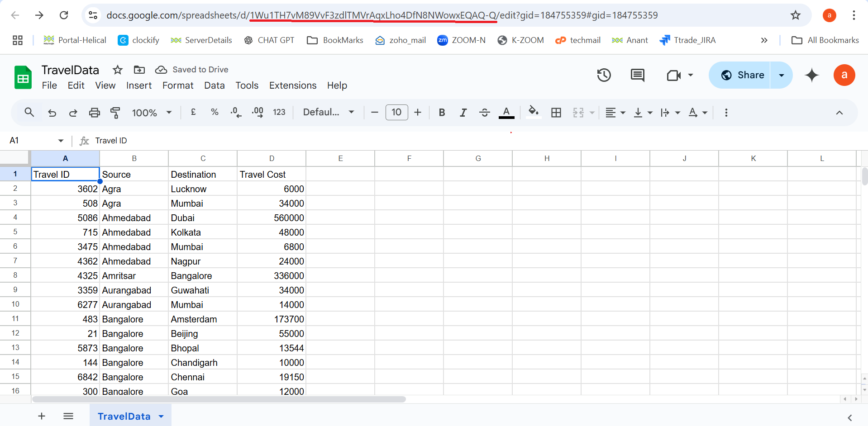
Task: Open the TravelData sheet tab menu arrow
Action: point(161,417)
